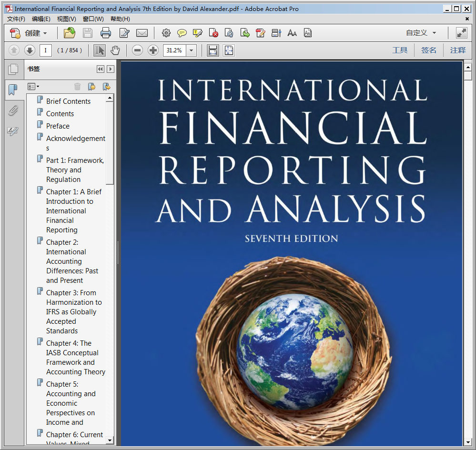The image size is (476, 450).
Task: Open bookmark options dropdown menu
Action: (x=33, y=87)
